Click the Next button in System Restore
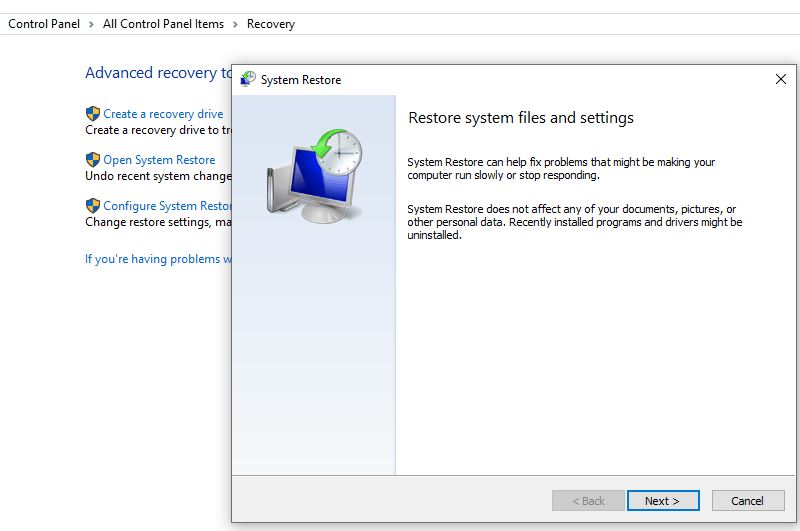 pos(663,500)
